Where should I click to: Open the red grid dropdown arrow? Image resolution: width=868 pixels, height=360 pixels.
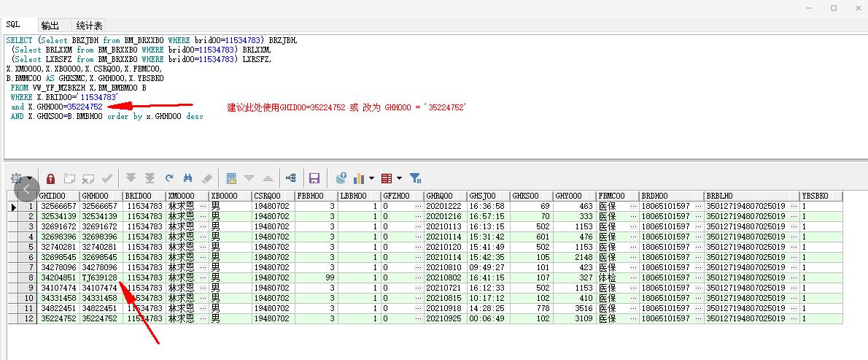[x=399, y=178]
